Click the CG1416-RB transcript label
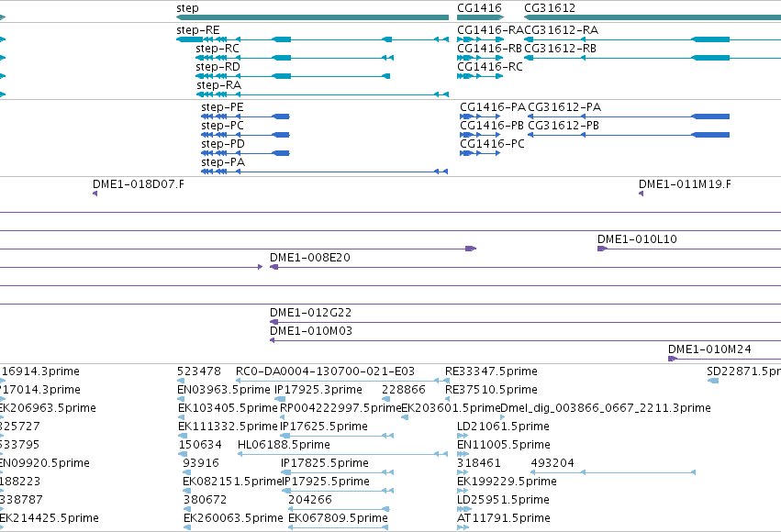 (x=490, y=49)
